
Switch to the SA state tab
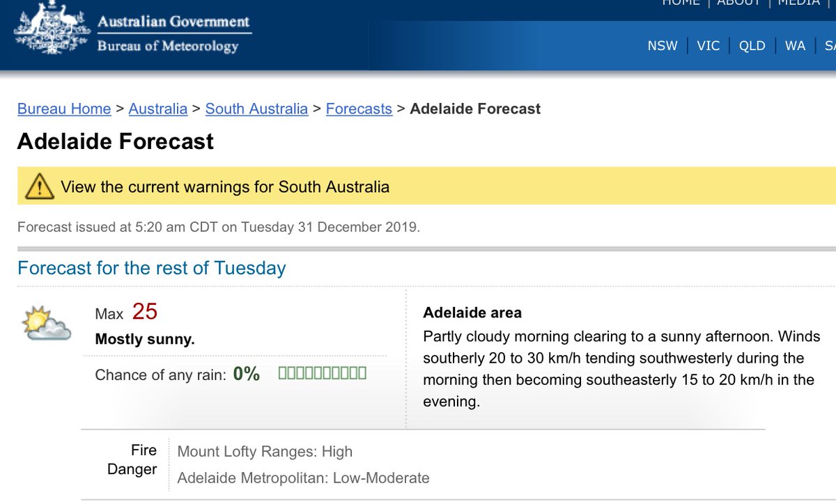point(830,45)
